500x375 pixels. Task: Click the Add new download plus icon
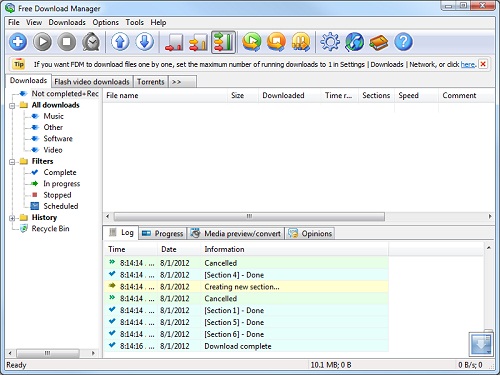click(18, 42)
